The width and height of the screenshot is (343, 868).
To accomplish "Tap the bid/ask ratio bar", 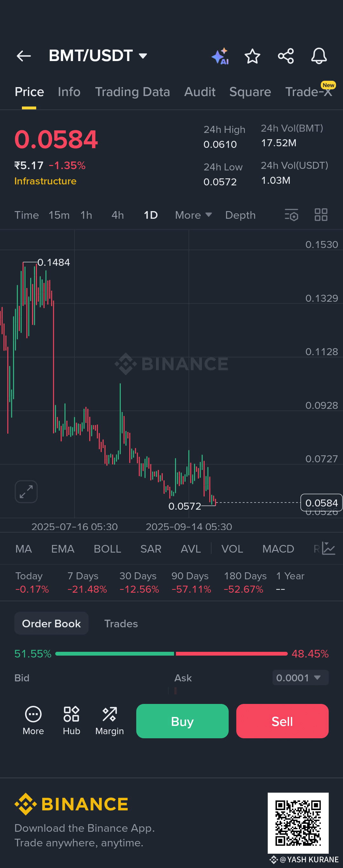I will 171,654.
